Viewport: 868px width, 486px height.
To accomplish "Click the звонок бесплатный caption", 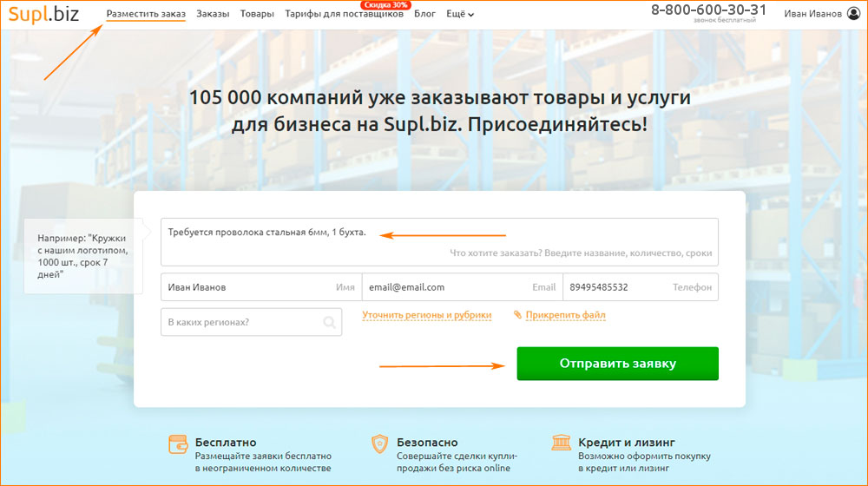I will [725, 20].
